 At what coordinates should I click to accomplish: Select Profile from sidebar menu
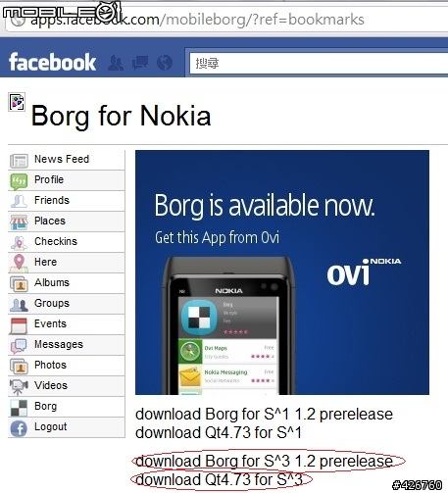[67, 180]
